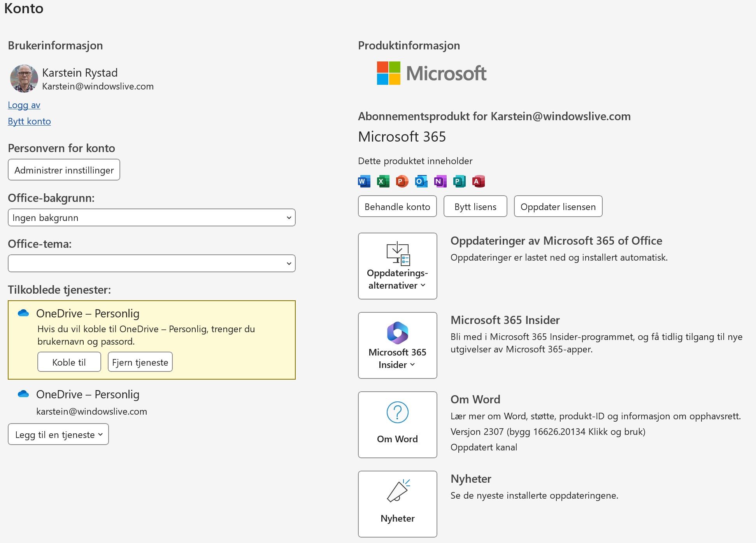Viewport: 756px width, 543px height.
Task: Click the Logg av link
Action: click(24, 105)
